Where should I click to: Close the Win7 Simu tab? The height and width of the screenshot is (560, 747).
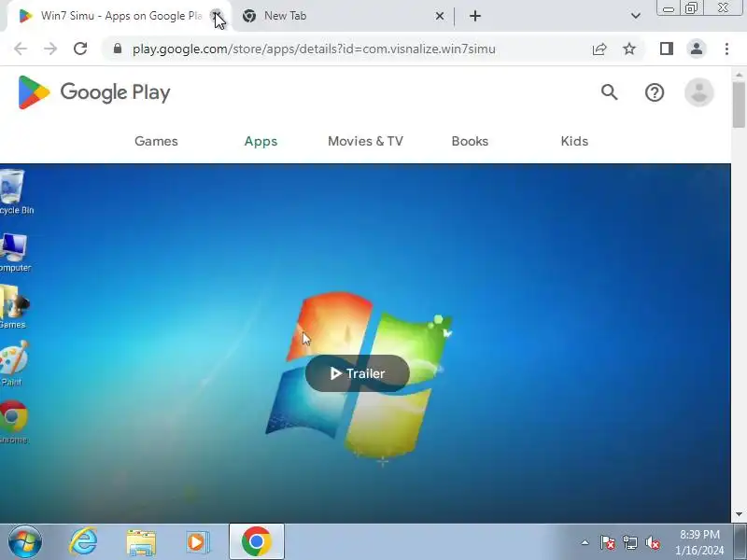click(x=217, y=16)
